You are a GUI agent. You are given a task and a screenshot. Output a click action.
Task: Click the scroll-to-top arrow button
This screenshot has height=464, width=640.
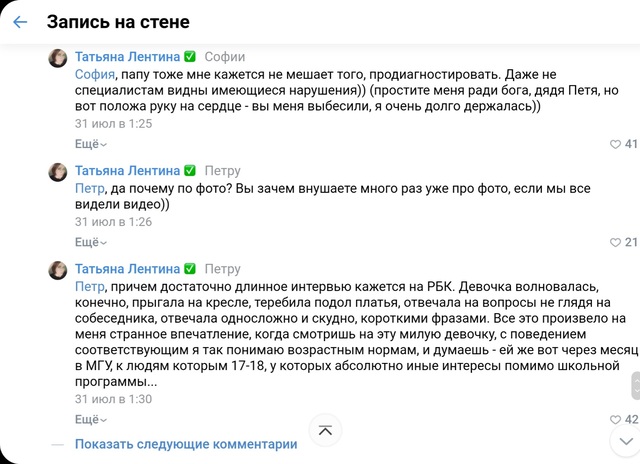325,430
